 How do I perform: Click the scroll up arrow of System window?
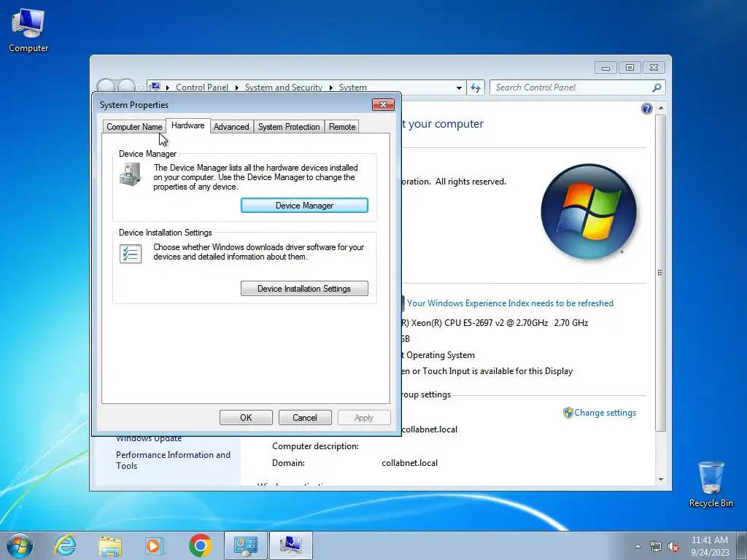click(661, 109)
